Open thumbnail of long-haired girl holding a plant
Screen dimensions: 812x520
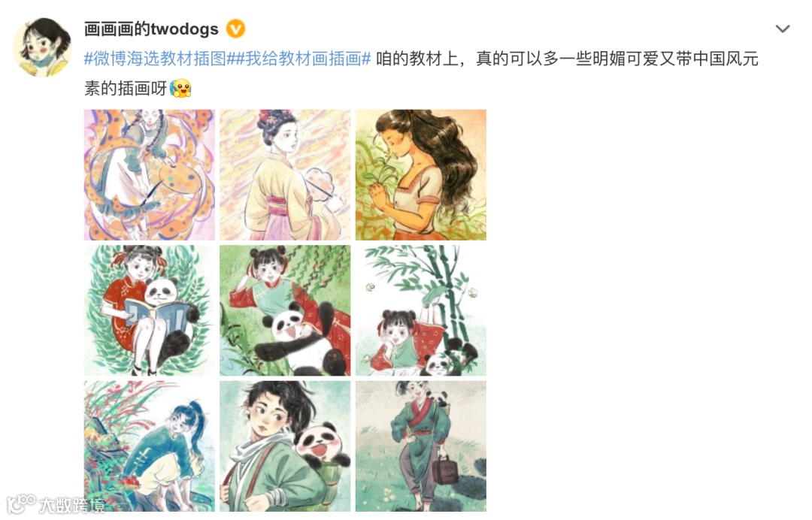420,175
